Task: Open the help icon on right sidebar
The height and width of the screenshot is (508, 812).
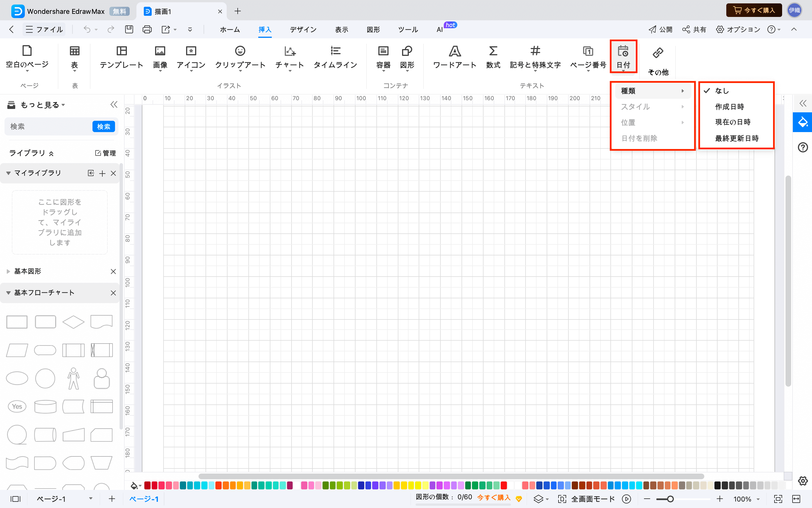Action: (x=803, y=147)
